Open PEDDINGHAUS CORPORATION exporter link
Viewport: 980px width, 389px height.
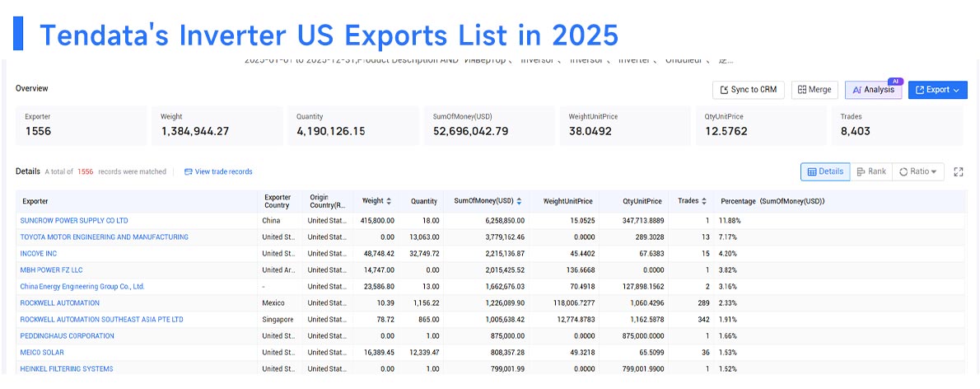[x=68, y=335]
